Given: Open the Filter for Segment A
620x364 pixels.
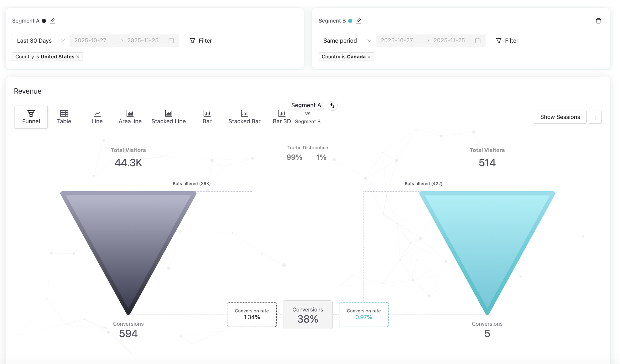Looking at the screenshot, I should (x=201, y=40).
